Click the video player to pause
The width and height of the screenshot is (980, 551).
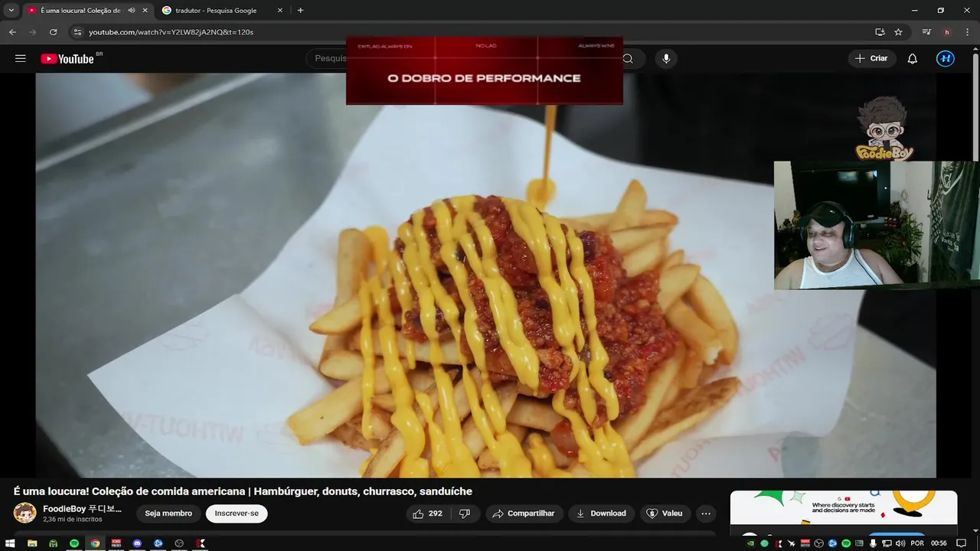point(485,275)
